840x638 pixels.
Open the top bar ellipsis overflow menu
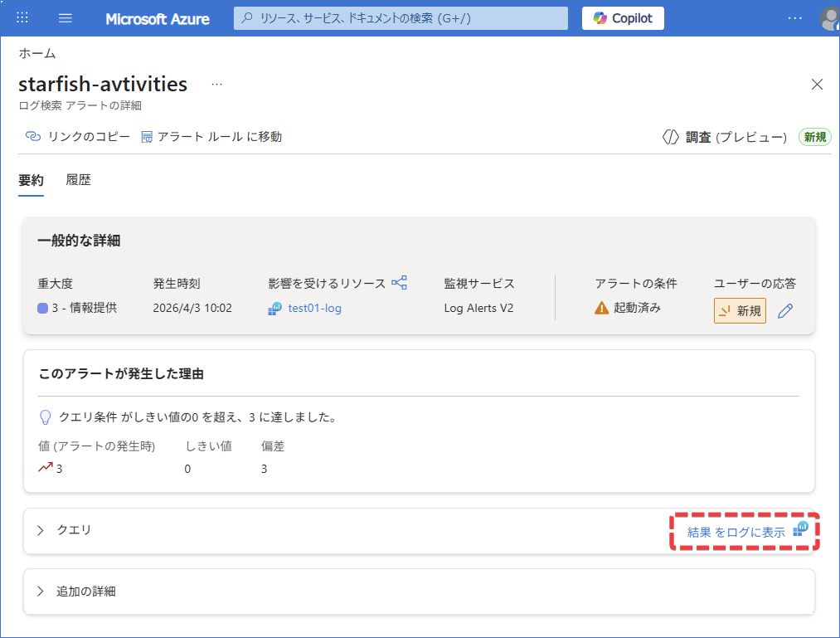(x=794, y=18)
